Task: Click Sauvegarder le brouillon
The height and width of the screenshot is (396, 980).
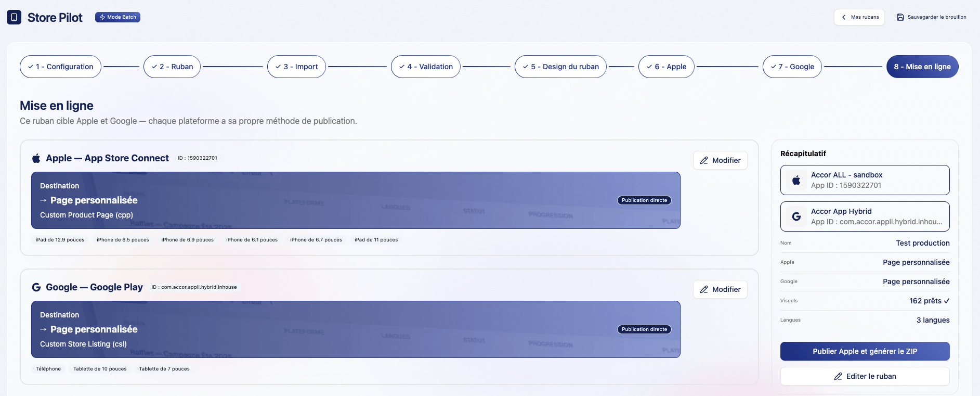Action: tap(931, 17)
